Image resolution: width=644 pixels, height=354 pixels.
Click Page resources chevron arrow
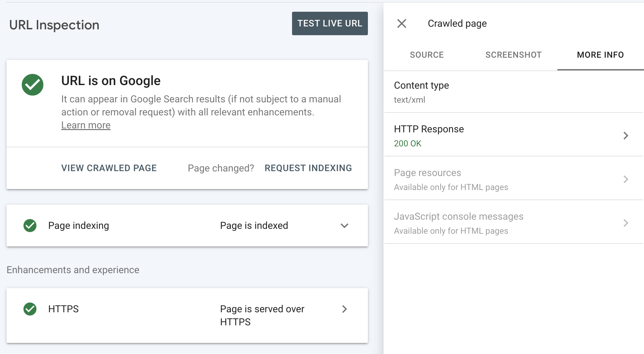625,179
